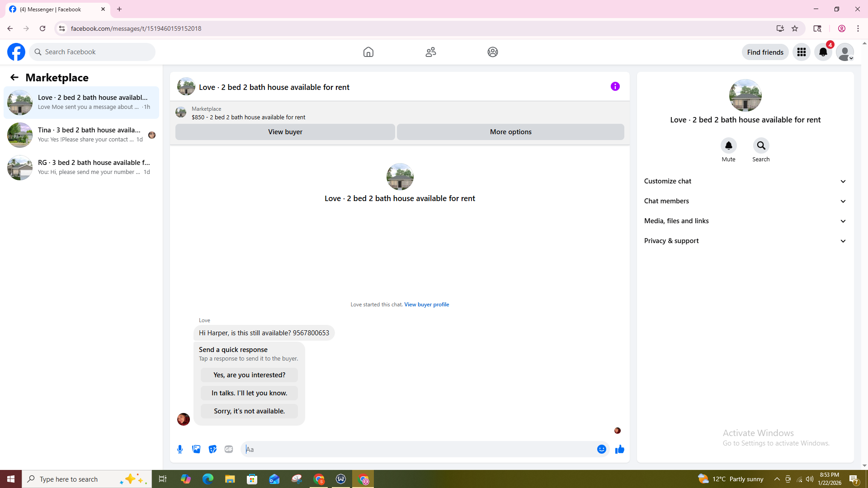The height and width of the screenshot is (488, 868).
Task: Open Chrome menu three dots
Action: pyautogui.click(x=858, y=28)
